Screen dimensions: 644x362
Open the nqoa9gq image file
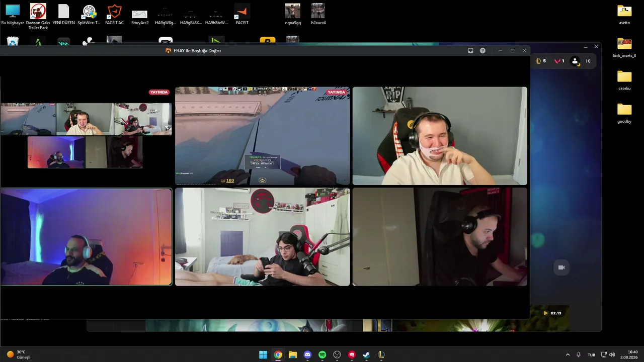293,15
